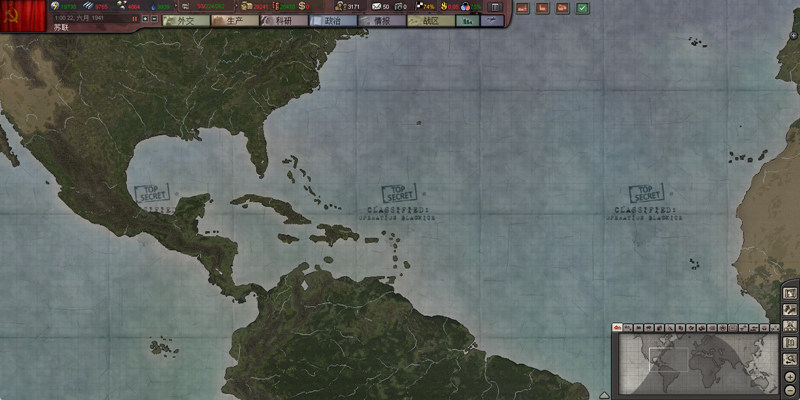The image size is (800, 400).
Task: Click the officer ratio checkered flag icon
Action: [419, 6]
